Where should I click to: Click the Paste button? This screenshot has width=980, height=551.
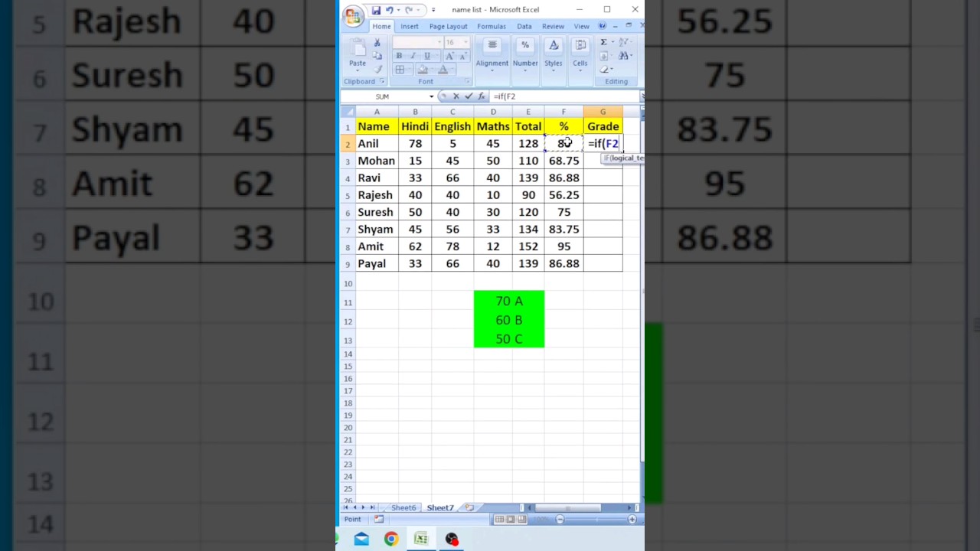point(358,54)
